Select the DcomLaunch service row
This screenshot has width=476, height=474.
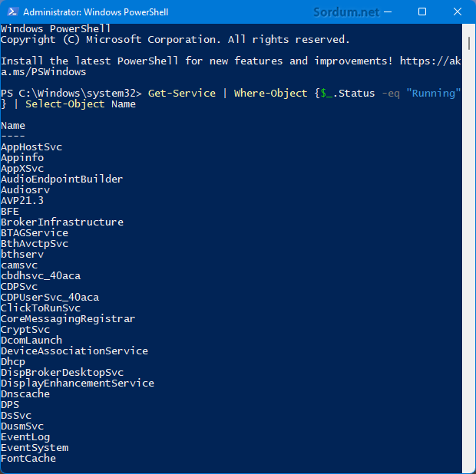pos(31,341)
